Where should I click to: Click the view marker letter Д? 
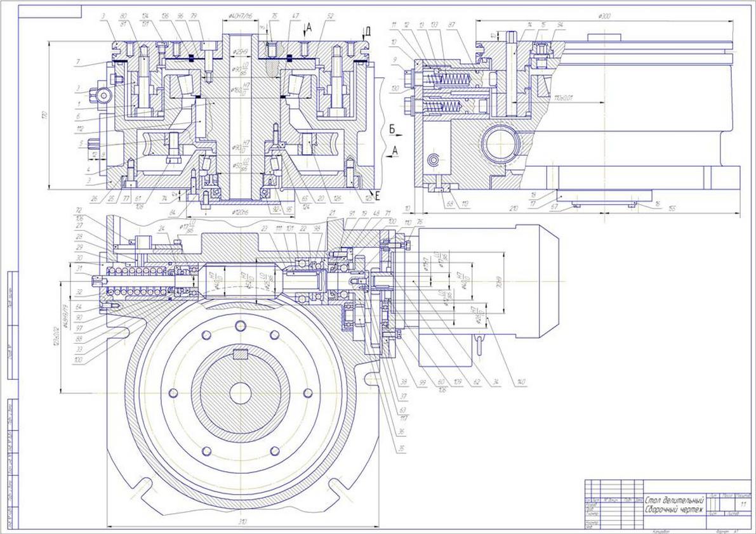368,31
